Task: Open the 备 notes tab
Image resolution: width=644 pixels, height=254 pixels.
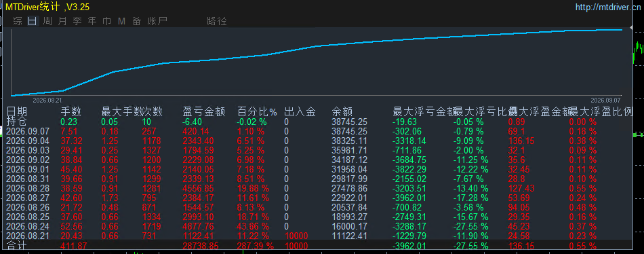Action: 137,21
